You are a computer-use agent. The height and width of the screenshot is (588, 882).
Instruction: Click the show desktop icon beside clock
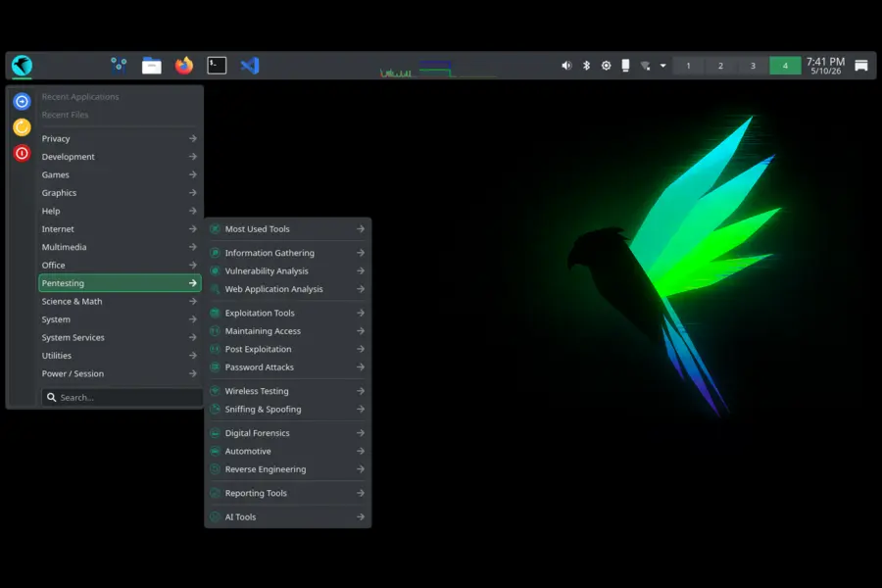tap(861, 66)
